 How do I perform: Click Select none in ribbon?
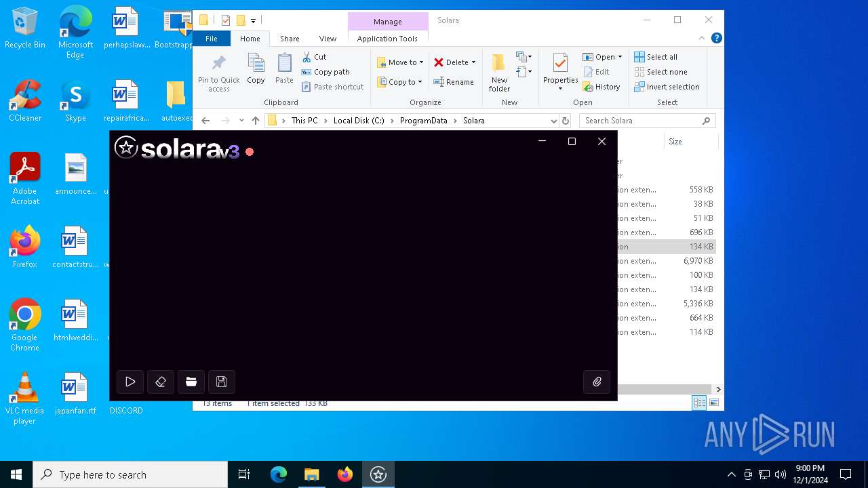(660, 72)
